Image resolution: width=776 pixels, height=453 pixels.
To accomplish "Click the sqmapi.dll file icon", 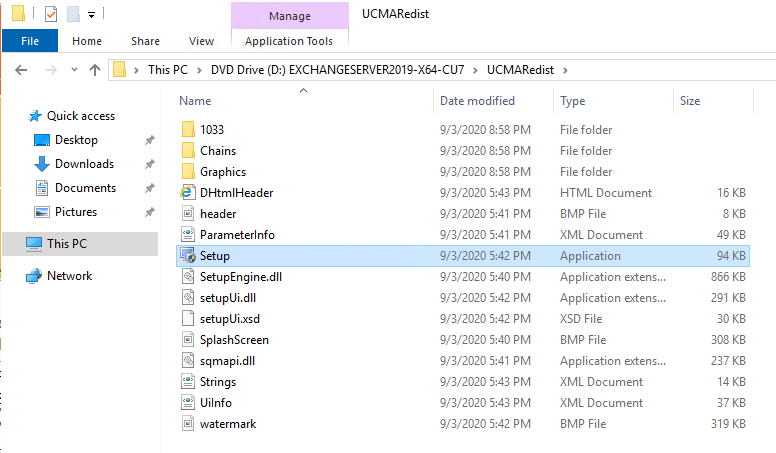I will 188,361.
